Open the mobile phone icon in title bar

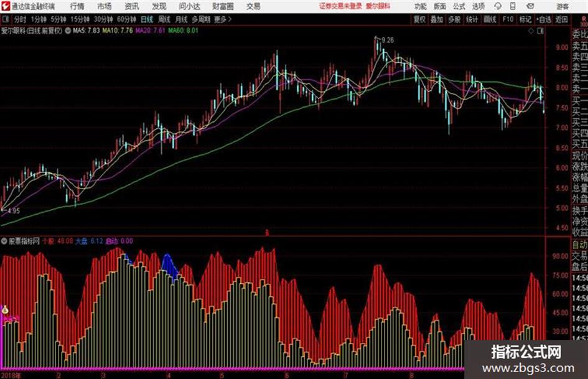coord(513,6)
